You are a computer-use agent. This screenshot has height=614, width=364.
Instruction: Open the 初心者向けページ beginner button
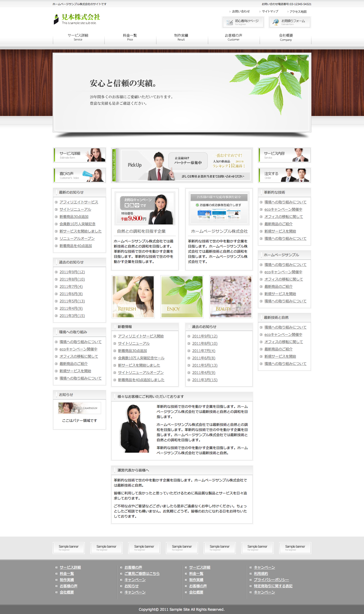243,22
